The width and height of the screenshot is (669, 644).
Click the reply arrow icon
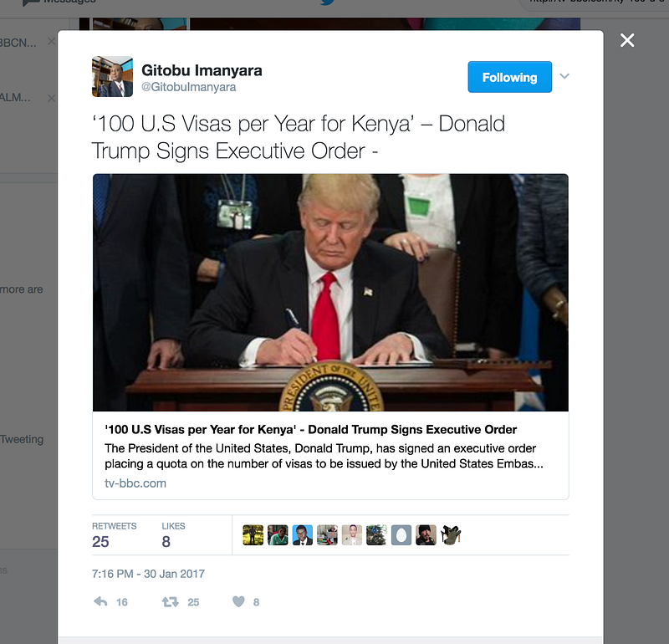coord(100,601)
